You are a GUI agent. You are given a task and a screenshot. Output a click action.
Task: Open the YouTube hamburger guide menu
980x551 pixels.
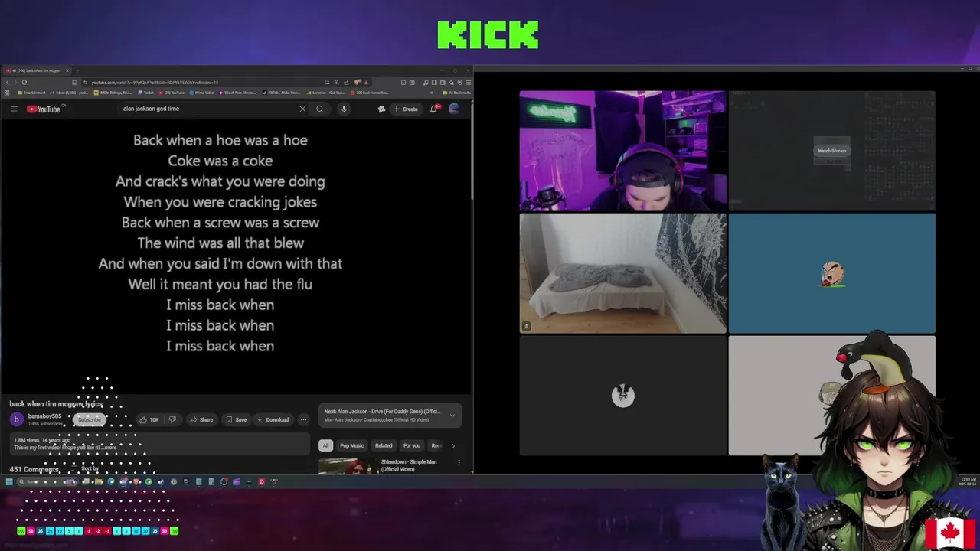14,109
